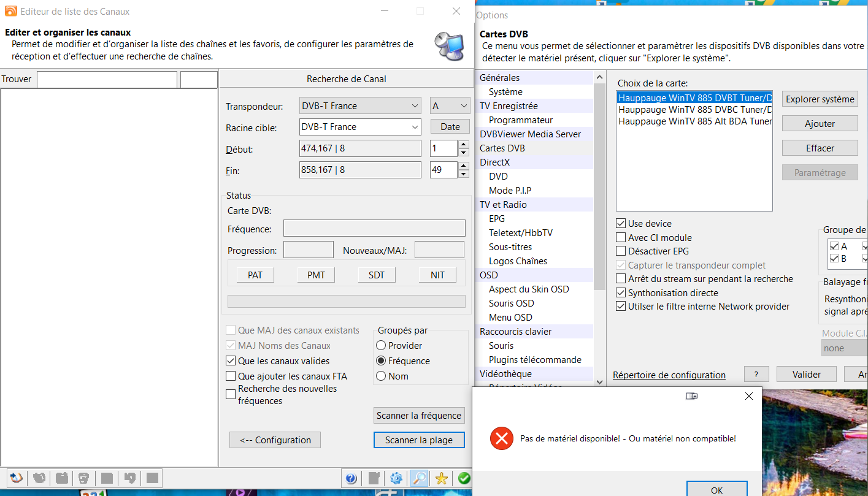
Task: Click the gear settings icon in bottom toolbar
Action: pos(396,478)
